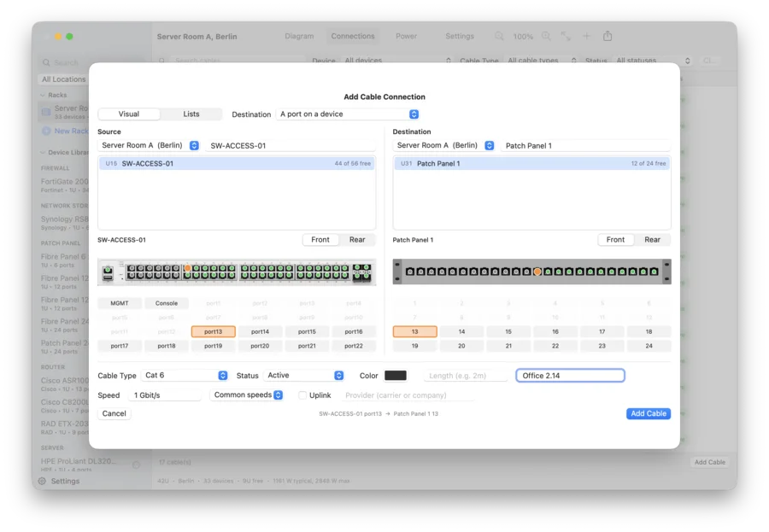Enable the Uplink checkbox
Screen dimensions: 769x532
(302, 395)
